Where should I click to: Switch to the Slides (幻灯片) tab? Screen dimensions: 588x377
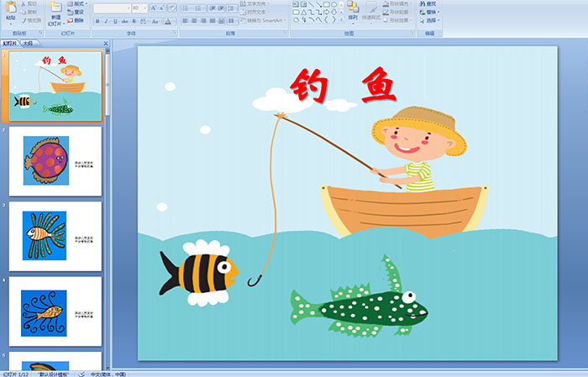(x=10, y=43)
